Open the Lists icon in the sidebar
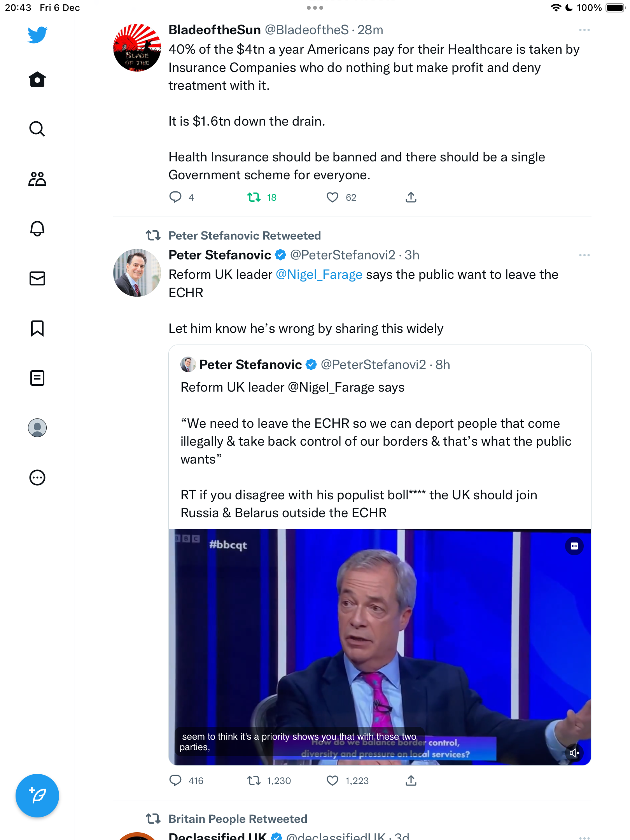Image resolution: width=630 pixels, height=840 pixels. click(37, 378)
